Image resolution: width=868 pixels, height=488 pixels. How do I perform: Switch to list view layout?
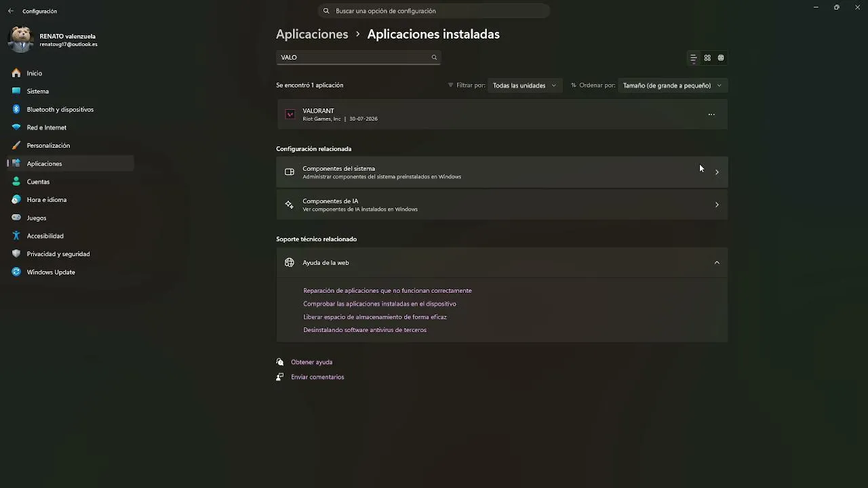(693, 58)
